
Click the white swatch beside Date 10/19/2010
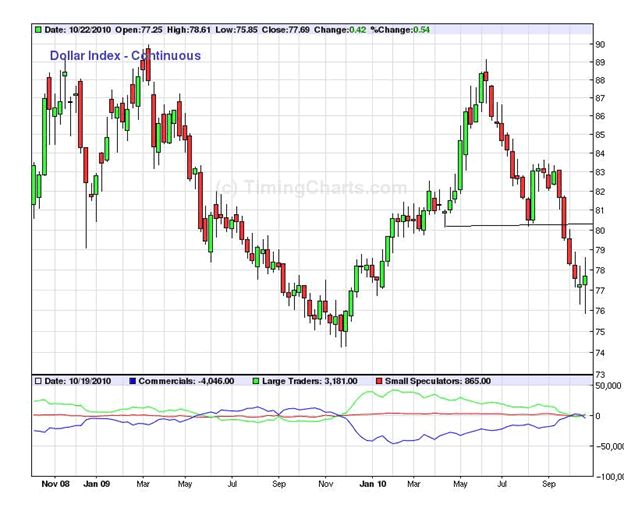point(37,381)
